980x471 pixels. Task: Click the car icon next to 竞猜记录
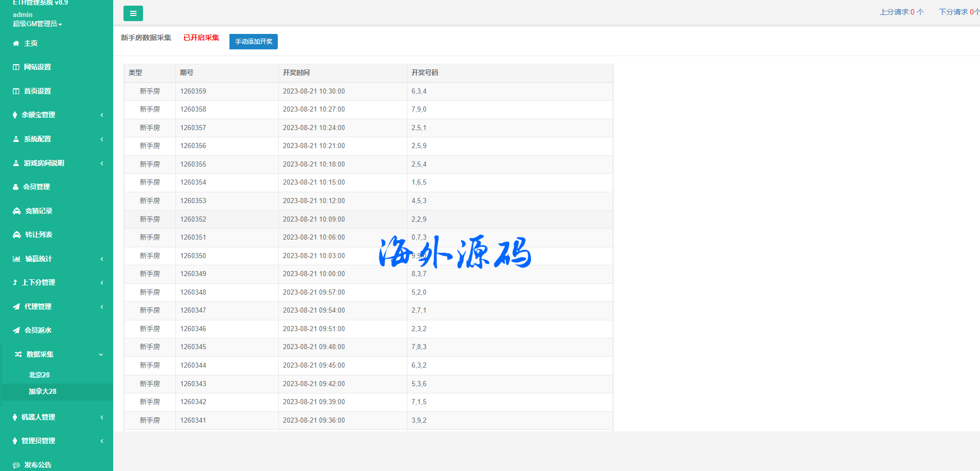coord(16,211)
